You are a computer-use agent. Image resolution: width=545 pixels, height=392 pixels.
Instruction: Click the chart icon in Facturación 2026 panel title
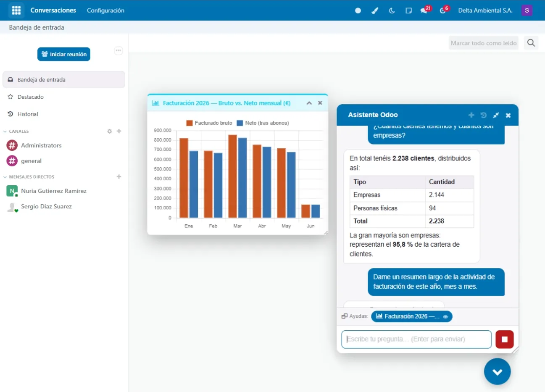pos(155,103)
